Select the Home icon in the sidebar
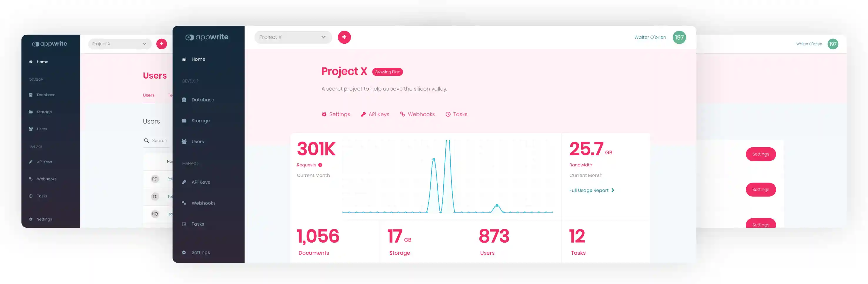868x284 pixels. [184, 59]
